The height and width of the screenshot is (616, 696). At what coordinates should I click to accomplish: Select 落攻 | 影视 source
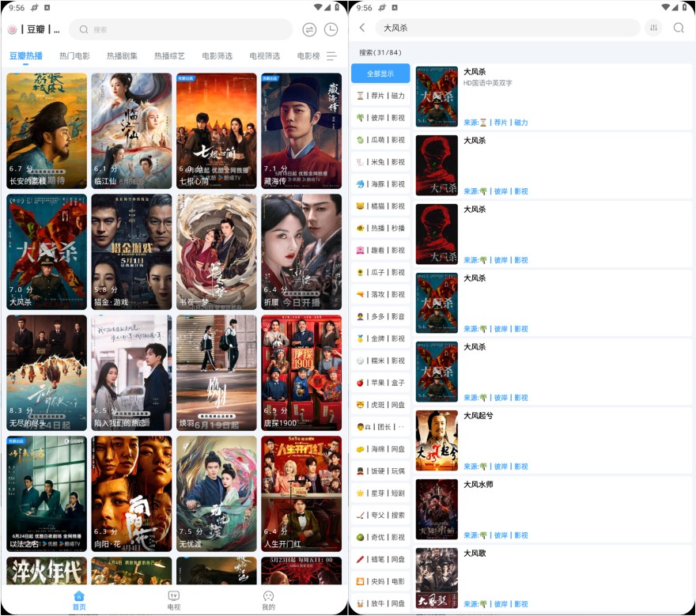point(380,294)
